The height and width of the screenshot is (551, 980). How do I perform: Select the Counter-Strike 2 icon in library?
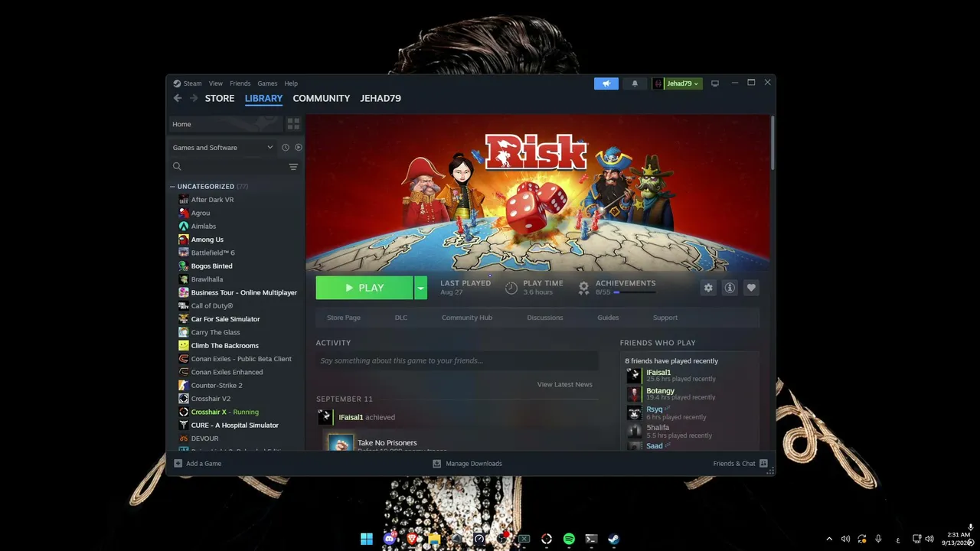[x=184, y=385]
